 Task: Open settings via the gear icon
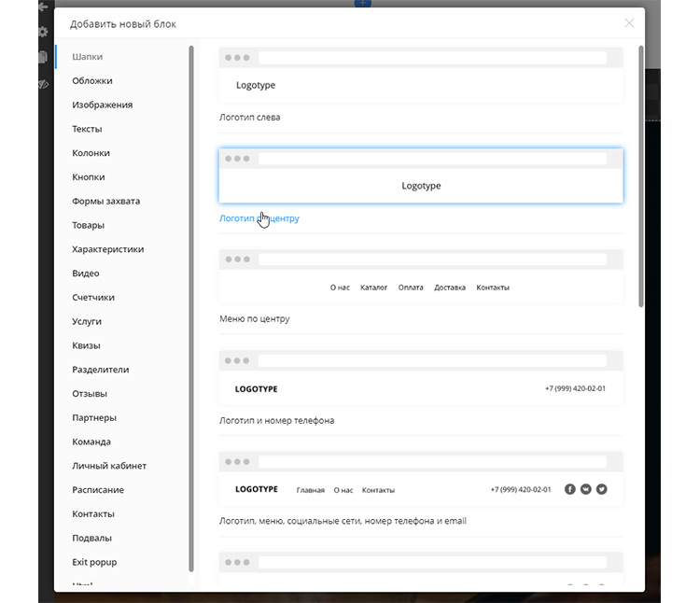(x=43, y=32)
